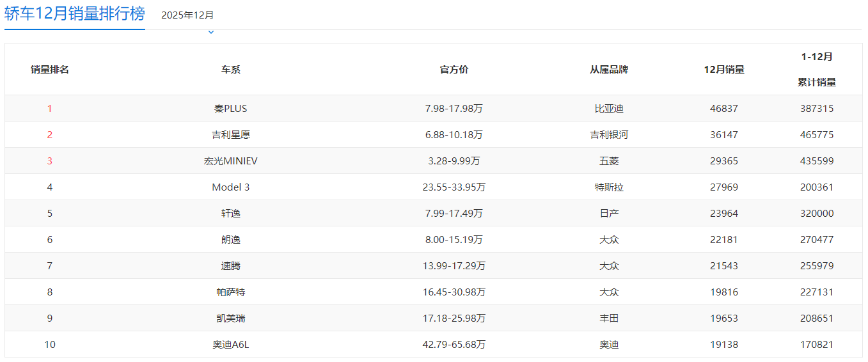
Task: Select the 轿车12月销量排行榜 tab
Action: [x=75, y=14]
